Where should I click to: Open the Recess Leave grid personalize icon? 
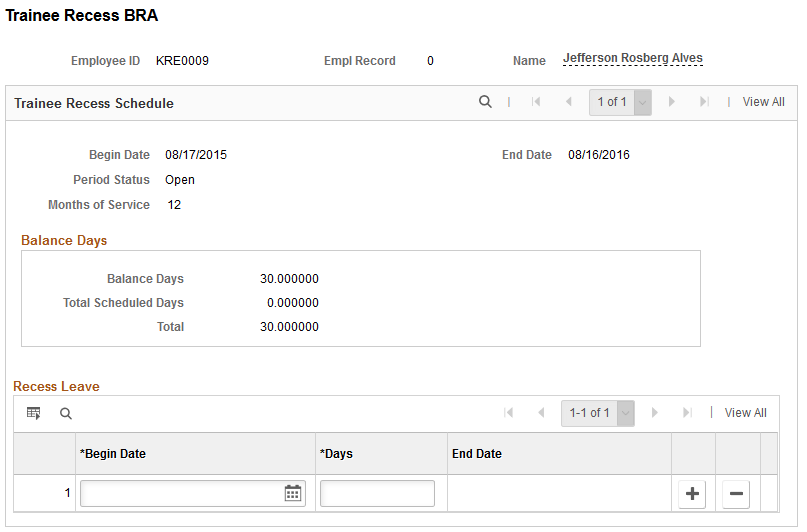click(33, 413)
